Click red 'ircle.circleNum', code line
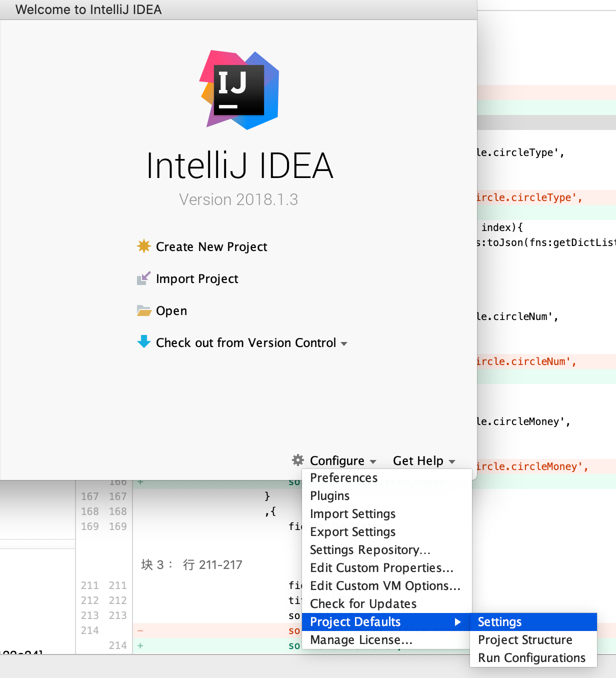The image size is (616, 678). [x=527, y=361]
